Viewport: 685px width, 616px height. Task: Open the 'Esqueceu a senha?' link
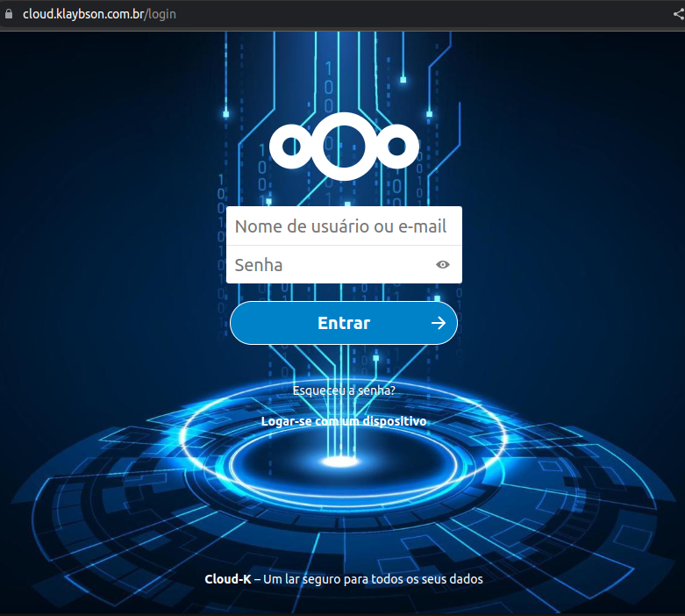344,390
